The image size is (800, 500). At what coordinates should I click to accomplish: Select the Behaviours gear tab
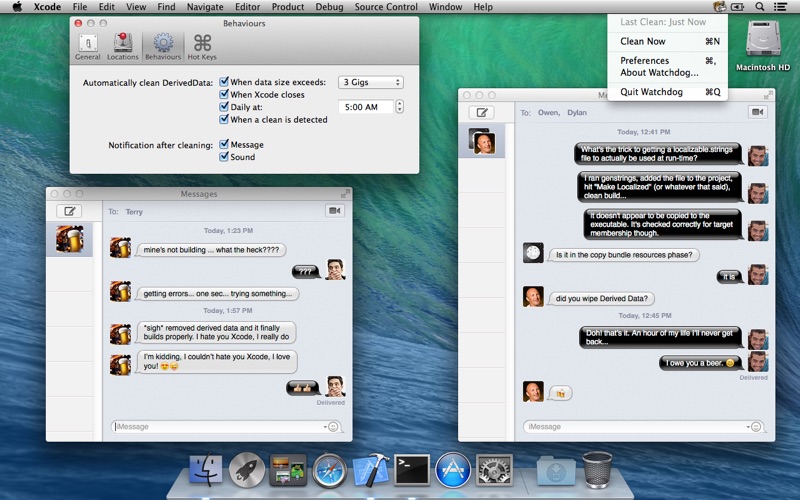[163, 47]
